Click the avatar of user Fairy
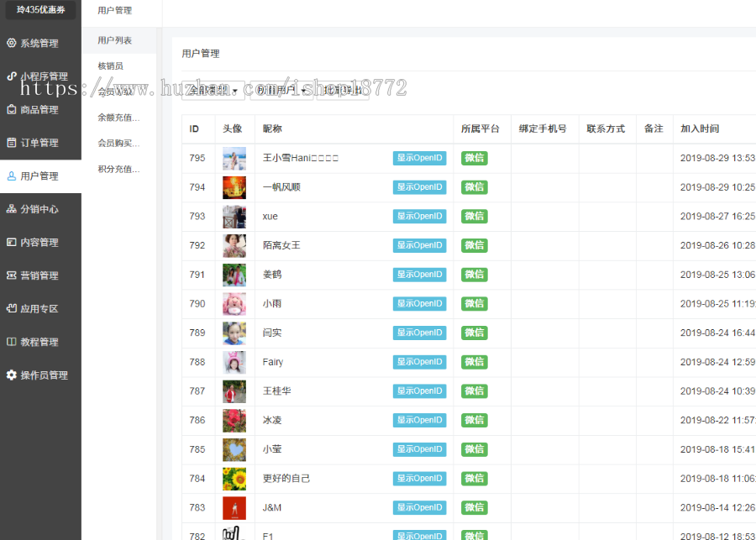The image size is (756, 540). tap(234, 362)
